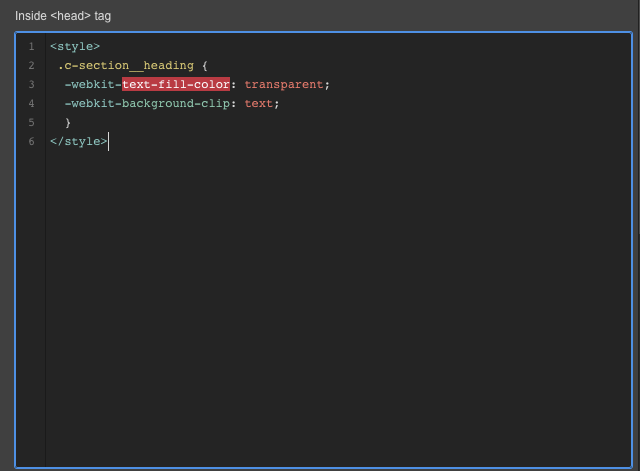Screen dimensions: 640x471
Task: Click the .c-section__heading selector text
Action: (126, 65)
